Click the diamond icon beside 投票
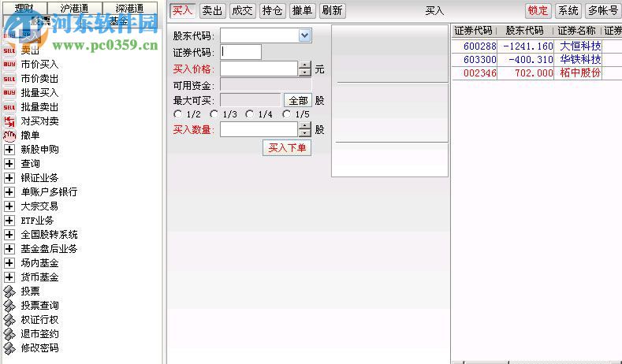The width and height of the screenshot is (622, 364). point(9,292)
